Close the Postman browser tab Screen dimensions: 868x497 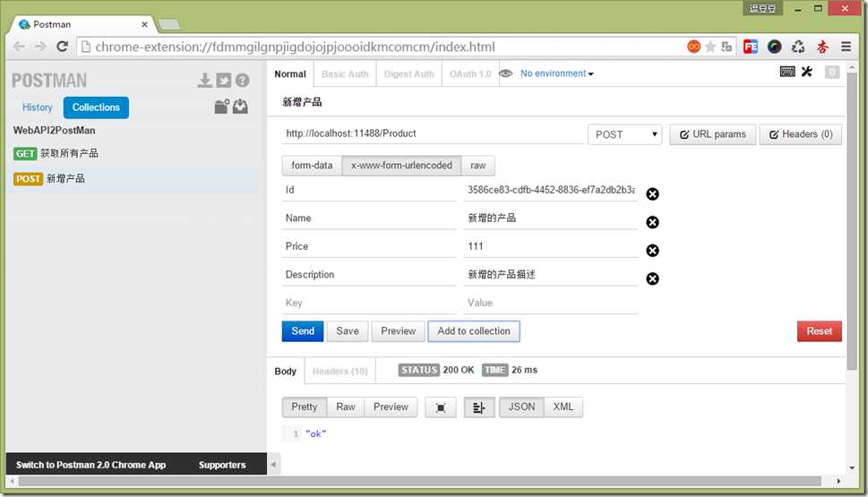144,24
